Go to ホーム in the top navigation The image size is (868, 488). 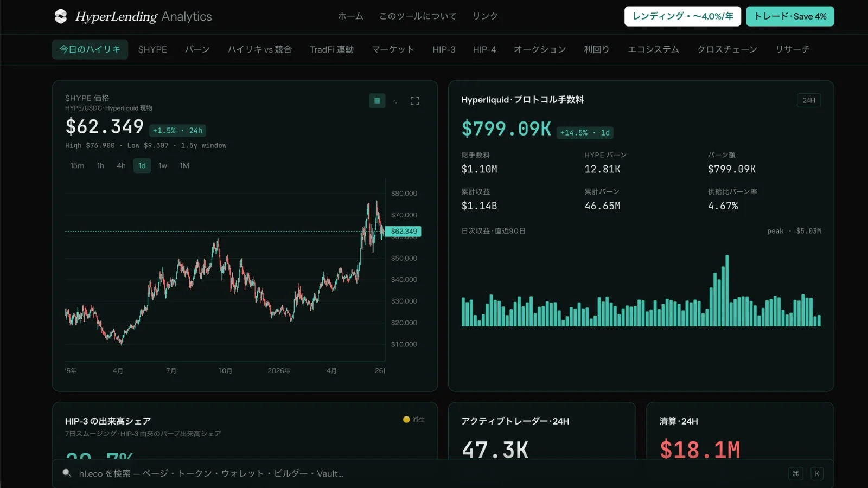(350, 16)
